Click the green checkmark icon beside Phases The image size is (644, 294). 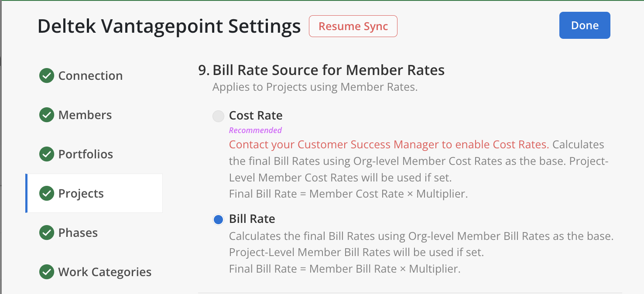click(x=47, y=232)
